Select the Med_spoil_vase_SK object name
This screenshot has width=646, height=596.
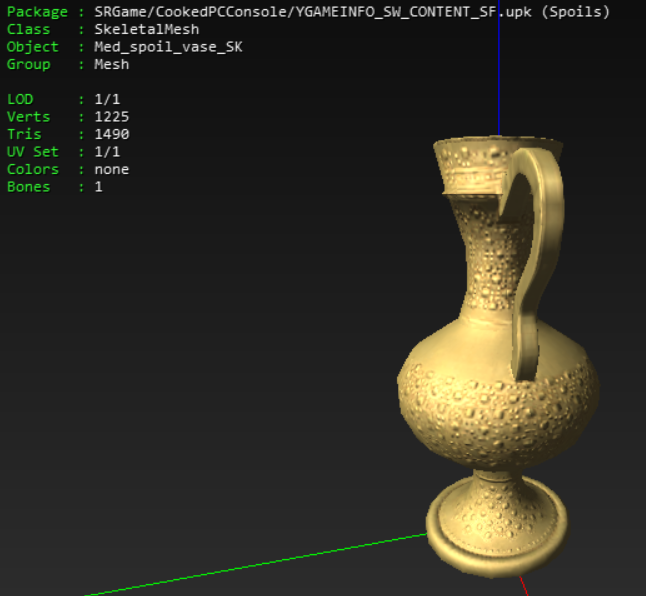tap(168, 47)
